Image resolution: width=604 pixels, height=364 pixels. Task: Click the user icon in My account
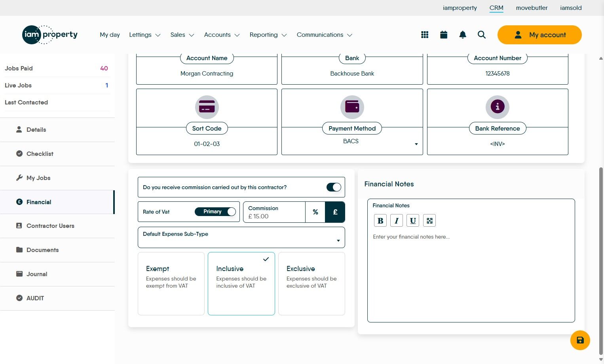click(518, 35)
